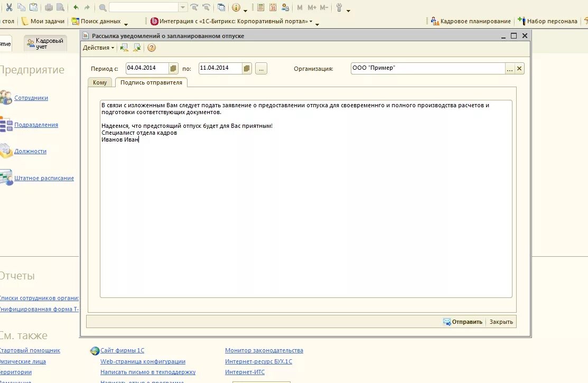The height and width of the screenshot is (383, 588).
Task: Open the Calculator icon
Action: coord(260,7)
